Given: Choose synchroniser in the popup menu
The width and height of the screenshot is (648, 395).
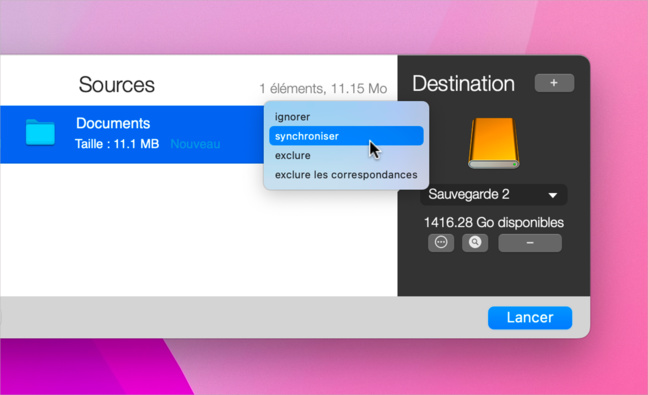Looking at the screenshot, I should pyautogui.click(x=346, y=136).
